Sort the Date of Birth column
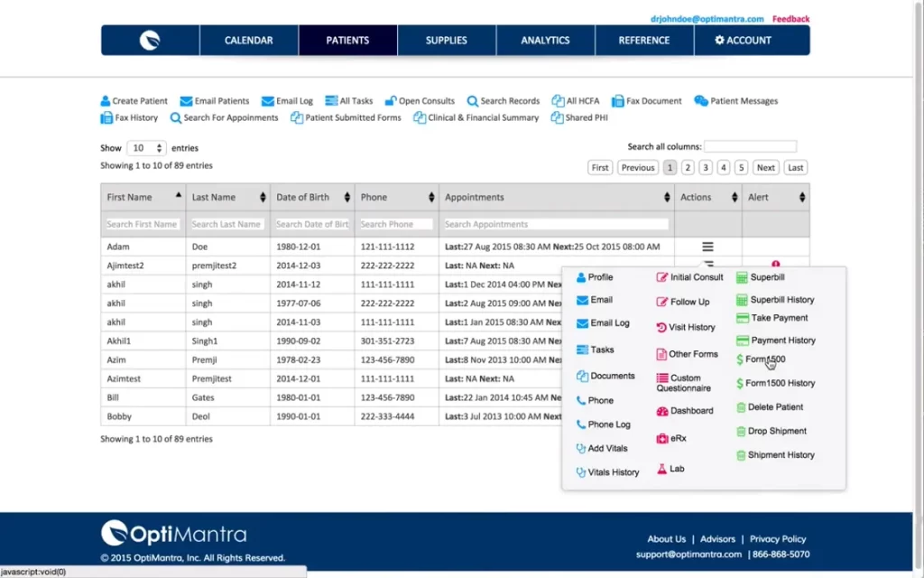924x578 pixels. [x=310, y=197]
